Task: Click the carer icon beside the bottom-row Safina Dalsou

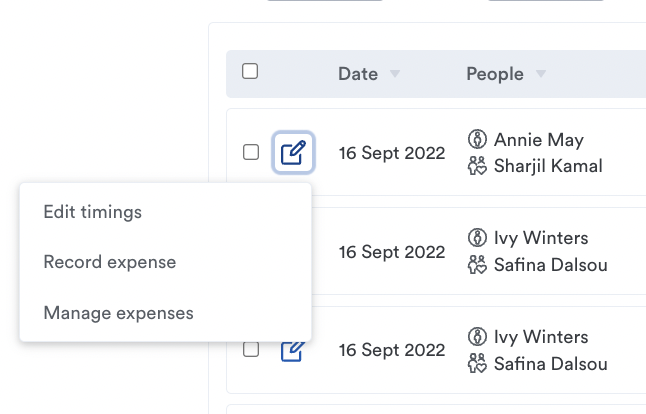Action: [x=477, y=364]
